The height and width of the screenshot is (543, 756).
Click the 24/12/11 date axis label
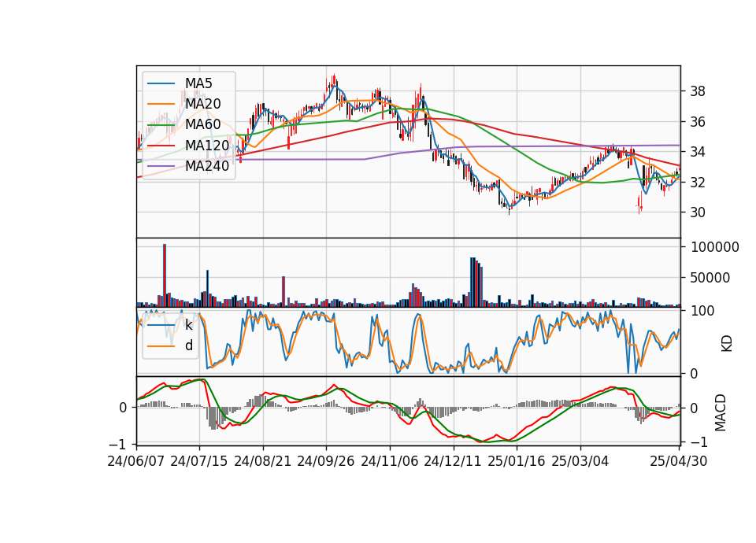(x=453, y=461)
